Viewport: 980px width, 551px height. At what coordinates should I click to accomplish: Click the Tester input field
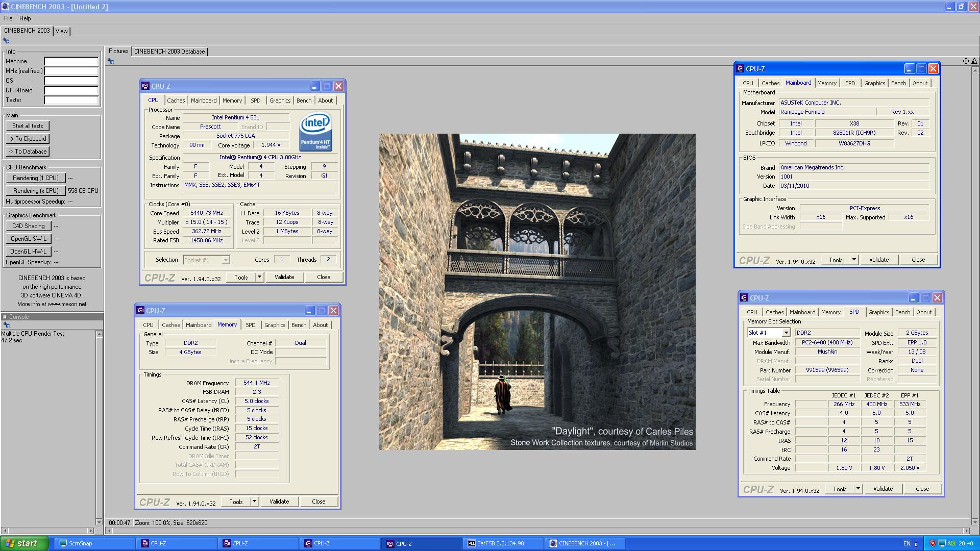tap(71, 100)
